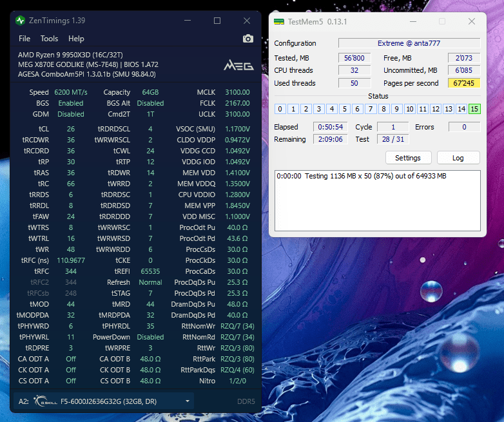Click thread status box 8
Screen dimensions: 504x422
click(383, 109)
